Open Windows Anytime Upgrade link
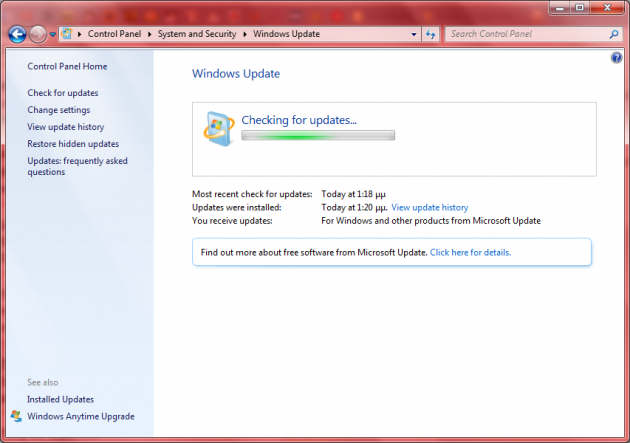This screenshot has width=630, height=443. pos(81,416)
